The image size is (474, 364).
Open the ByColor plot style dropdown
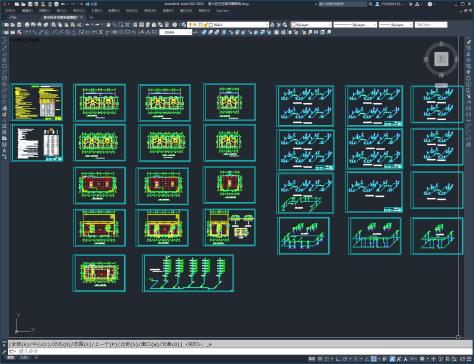click(431, 25)
